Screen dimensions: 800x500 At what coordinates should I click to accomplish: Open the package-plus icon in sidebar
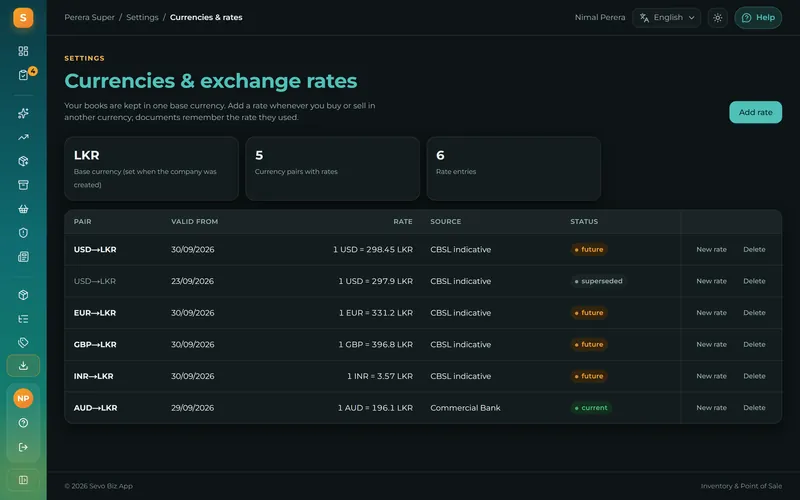23,161
